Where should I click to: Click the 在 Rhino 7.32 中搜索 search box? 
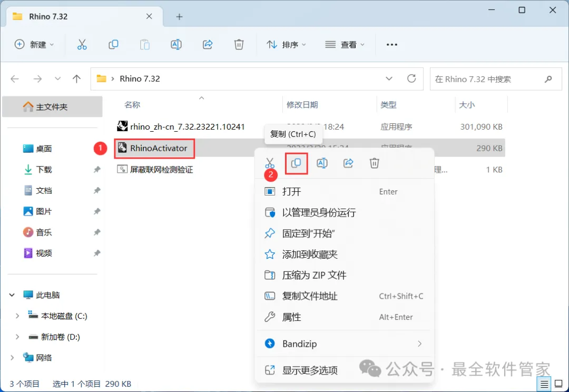(x=496, y=79)
